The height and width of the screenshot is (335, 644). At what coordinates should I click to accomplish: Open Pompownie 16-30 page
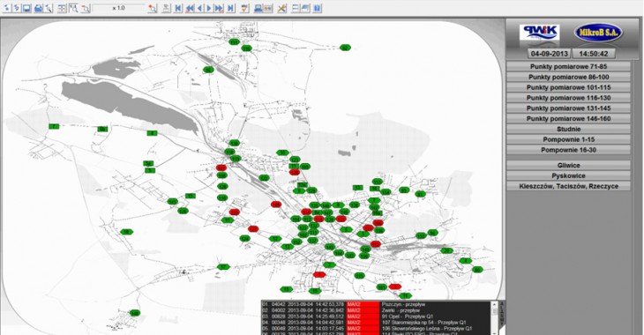tap(568, 150)
